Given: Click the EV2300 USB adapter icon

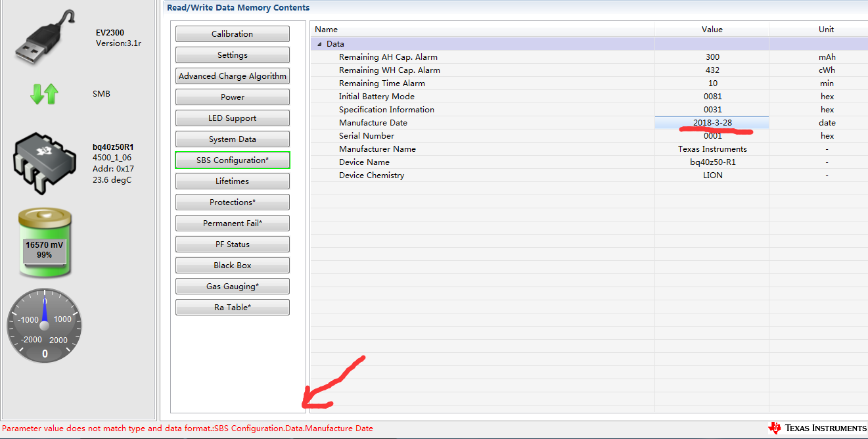Looking at the screenshot, I should click(x=44, y=38).
